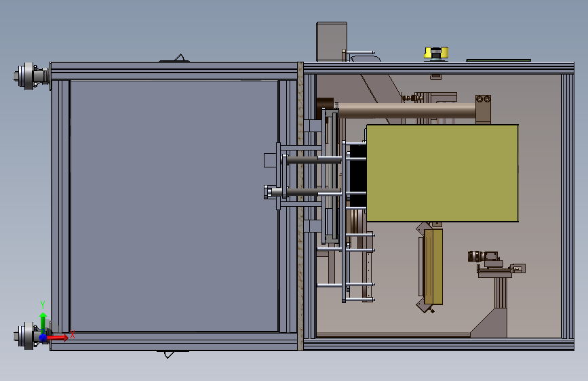The width and height of the screenshot is (588, 381).
Task: Select the yellow beacon on top of the frame
Action: [x=436, y=53]
